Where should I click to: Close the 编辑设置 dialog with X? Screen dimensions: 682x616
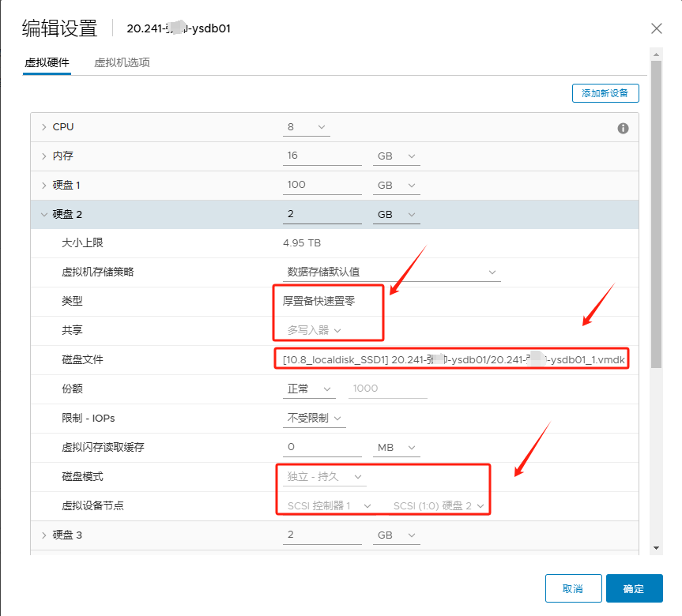click(x=657, y=28)
